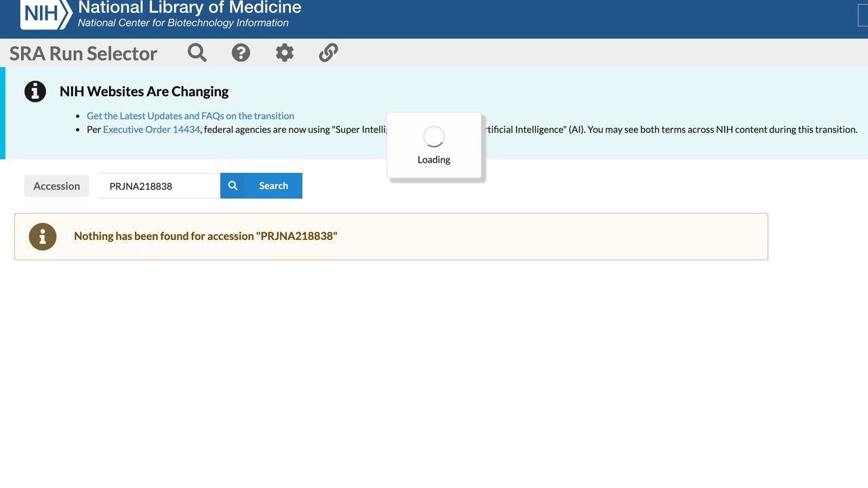
Task: Click the 'NIH Websites Are Changing' heading
Action: coord(144,91)
